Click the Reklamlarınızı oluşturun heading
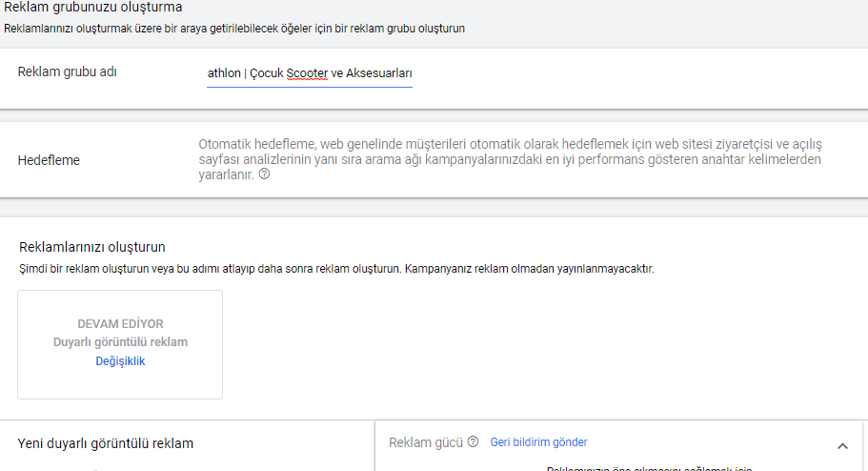Viewport: 868px width, 471px height. [92, 247]
